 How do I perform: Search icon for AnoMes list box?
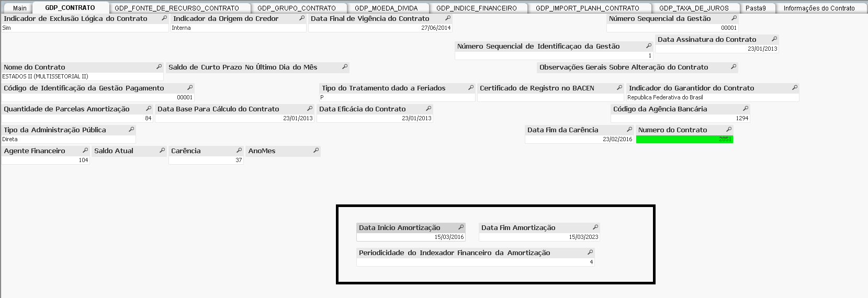[316, 151]
